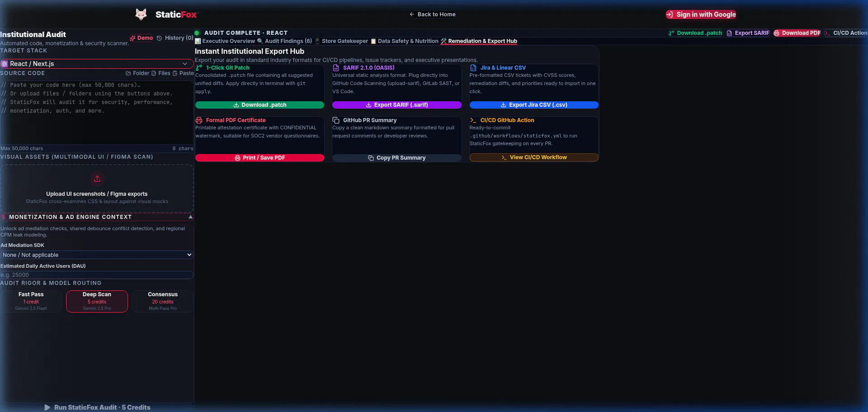Click the copy icon beside GitHub PR Summary

click(x=336, y=120)
